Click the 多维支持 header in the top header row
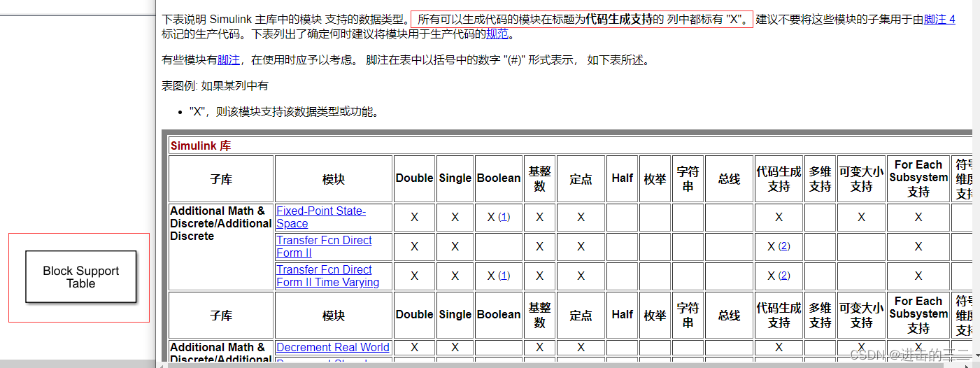The height and width of the screenshot is (368, 980). (820, 179)
